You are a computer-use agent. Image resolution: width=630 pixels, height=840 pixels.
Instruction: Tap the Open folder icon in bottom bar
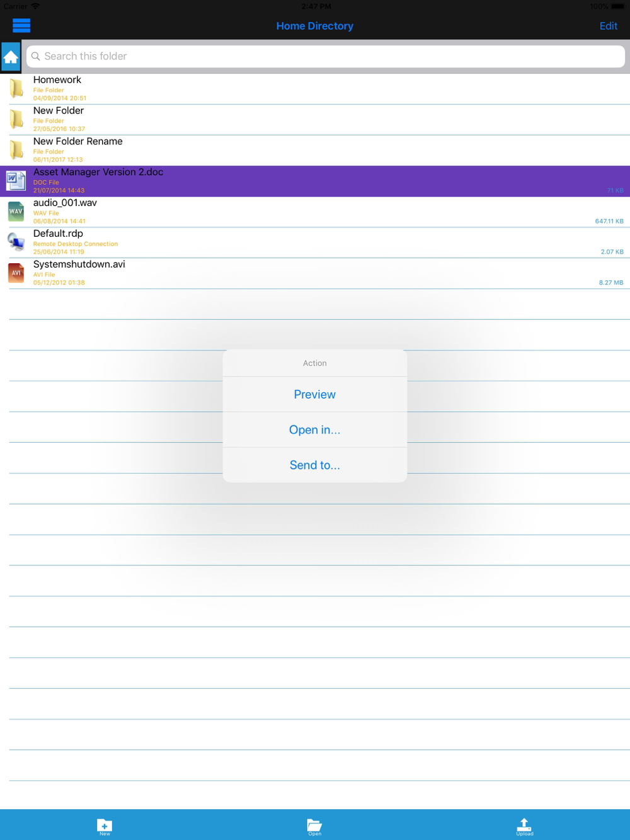pos(314,826)
